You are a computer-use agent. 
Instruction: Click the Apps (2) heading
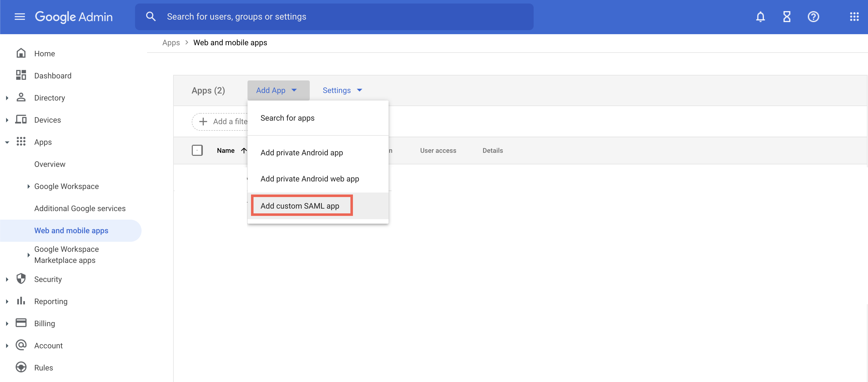208,90
